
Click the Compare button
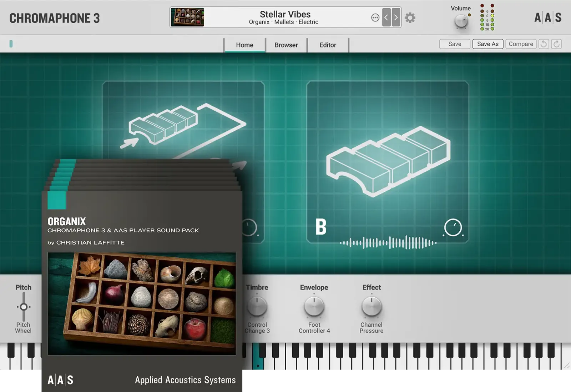[521, 44]
